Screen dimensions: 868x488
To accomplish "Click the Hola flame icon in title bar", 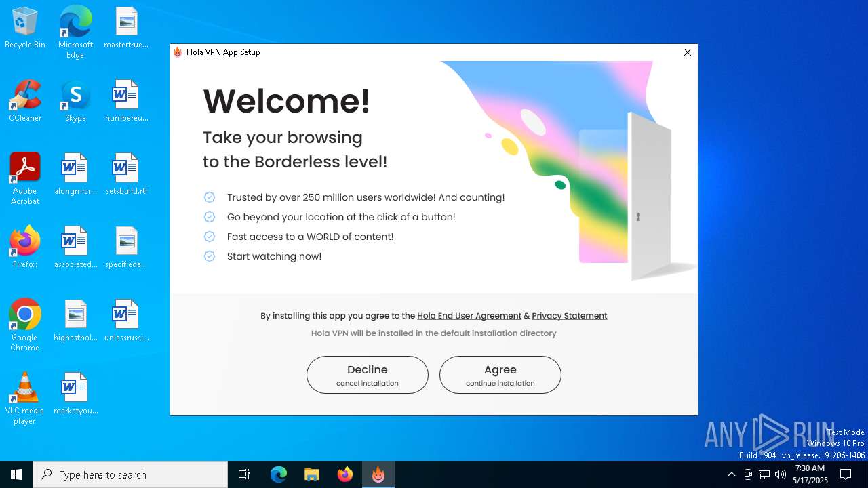I will (x=178, y=52).
